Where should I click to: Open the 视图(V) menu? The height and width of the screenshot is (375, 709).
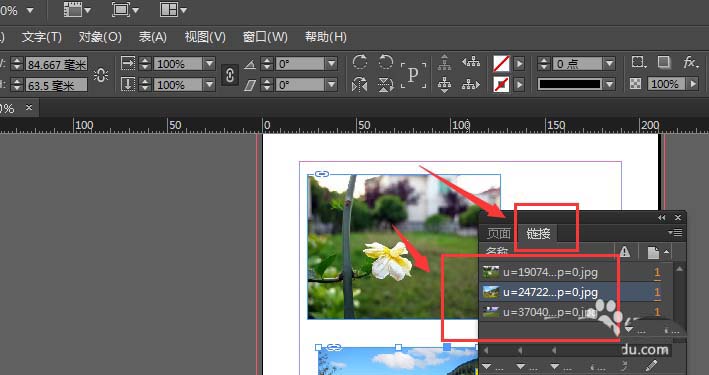(x=205, y=37)
